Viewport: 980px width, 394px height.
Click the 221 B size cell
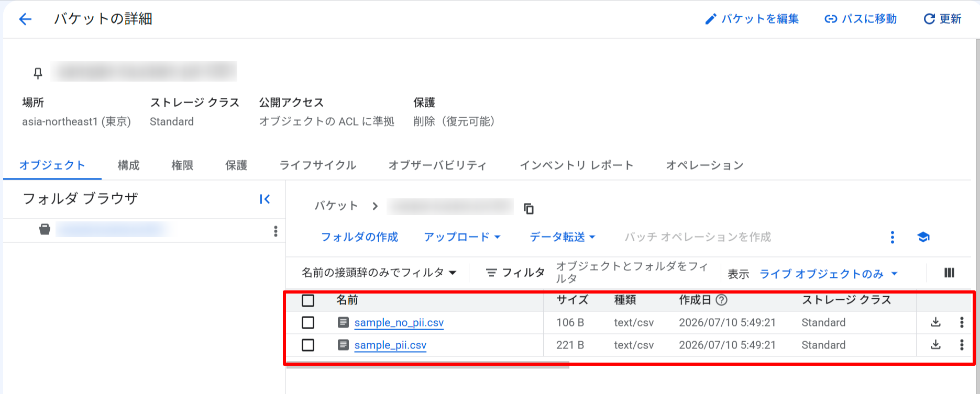(x=570, y=345)
